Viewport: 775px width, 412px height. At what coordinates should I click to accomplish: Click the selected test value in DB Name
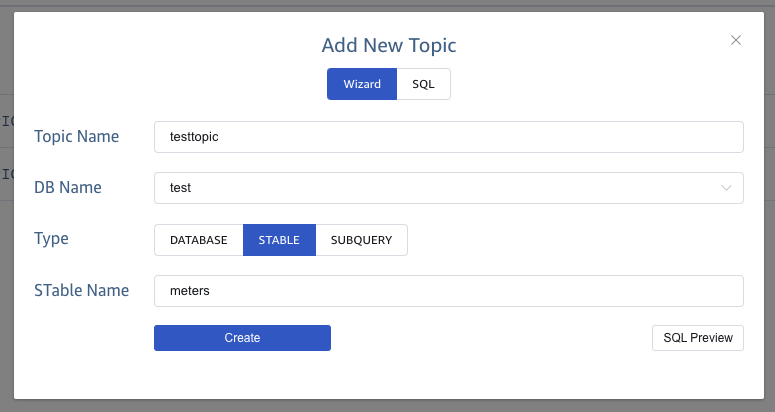pos(181,188)
